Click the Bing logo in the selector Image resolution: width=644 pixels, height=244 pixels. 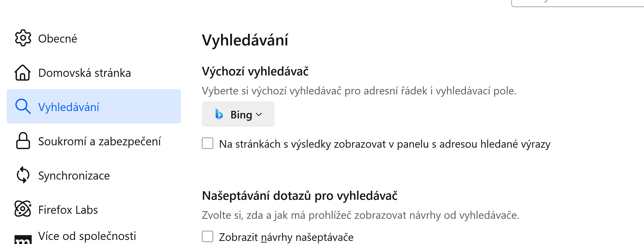(x=219, y=114)
